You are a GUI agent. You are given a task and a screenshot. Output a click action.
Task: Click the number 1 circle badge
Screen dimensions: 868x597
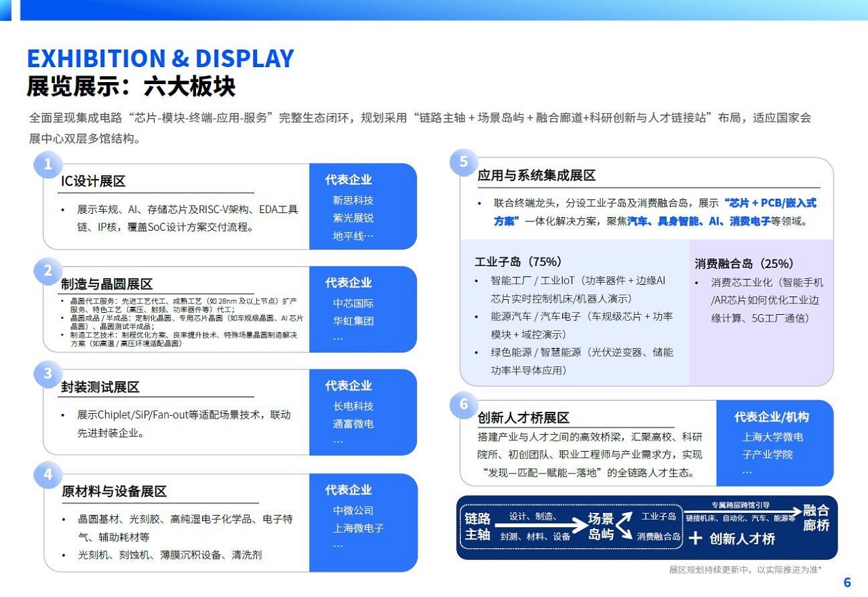pos(47,164)
